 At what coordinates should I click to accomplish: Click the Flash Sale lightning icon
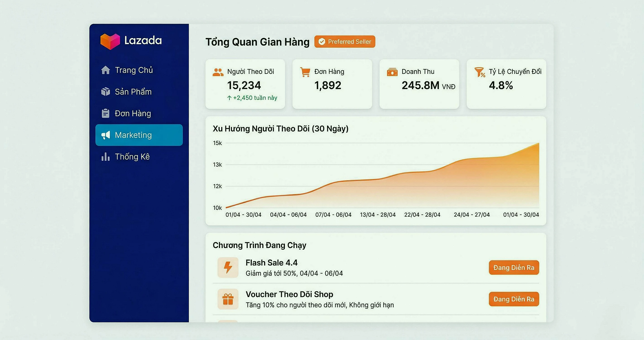click(228, 267)
